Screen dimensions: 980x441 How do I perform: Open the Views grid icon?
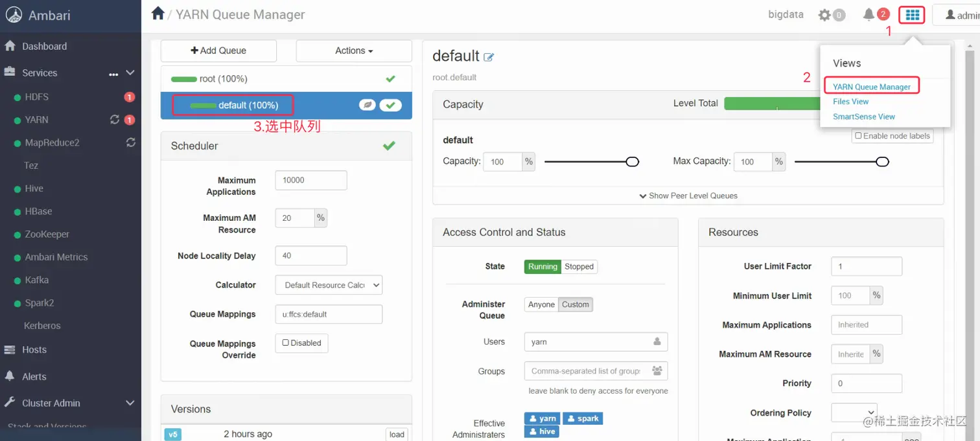pos(913,15)
